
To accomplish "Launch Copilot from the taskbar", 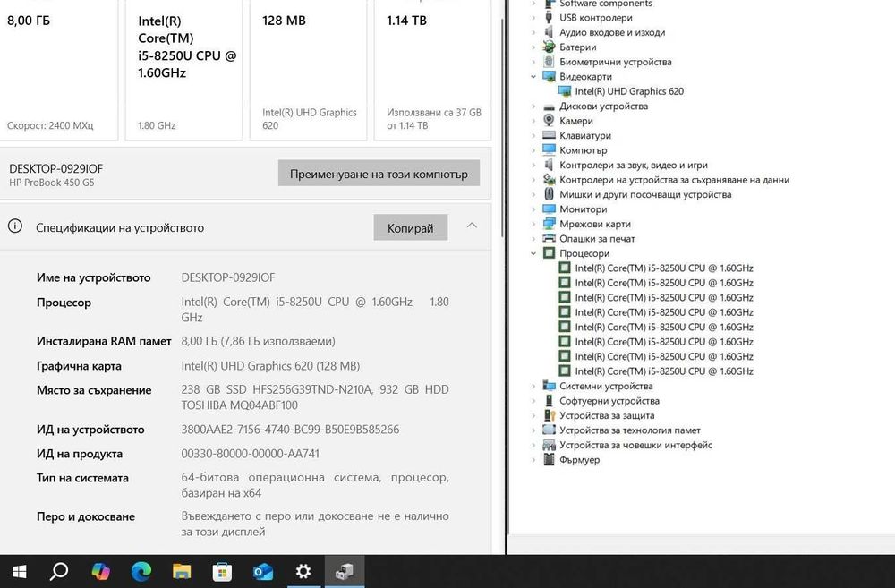I will pos(100,571).
